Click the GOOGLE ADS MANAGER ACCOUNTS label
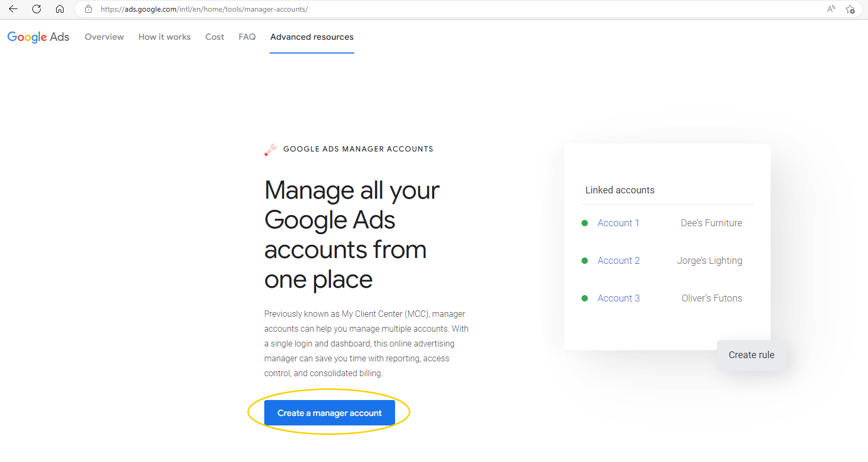Image resolution: width=868 pixels, height=462 pixels. [358, 149]
